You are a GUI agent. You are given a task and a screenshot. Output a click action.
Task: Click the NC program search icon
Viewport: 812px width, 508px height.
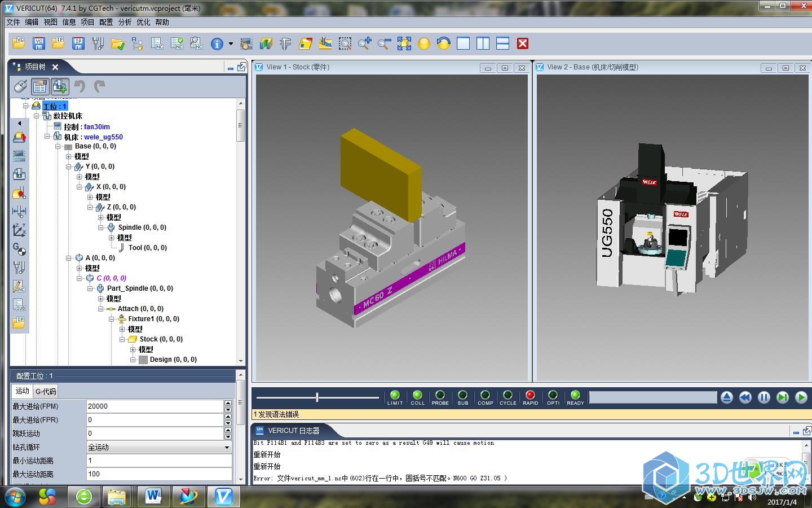(x=196, y=43)
